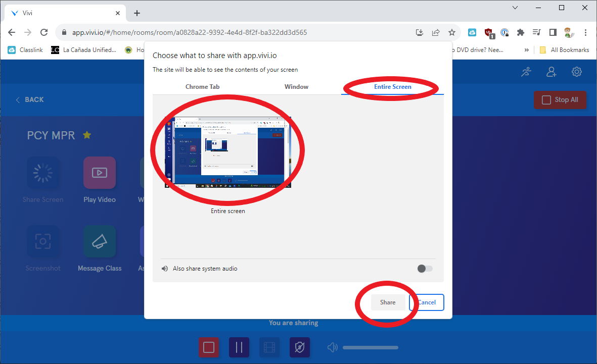Stop sharing with the red stop control
This screenshot has height=364, width=597.
coord(209,347)
